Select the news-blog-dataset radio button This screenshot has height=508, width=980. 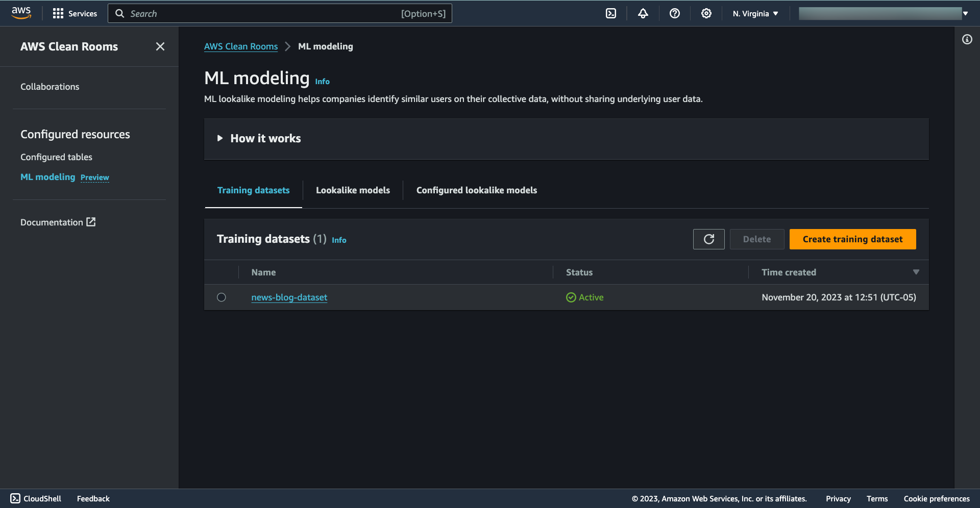point(221,297)
